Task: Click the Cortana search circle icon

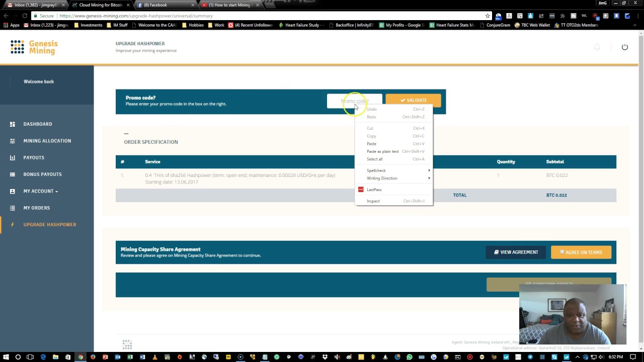Action: [x=18, y=357]
